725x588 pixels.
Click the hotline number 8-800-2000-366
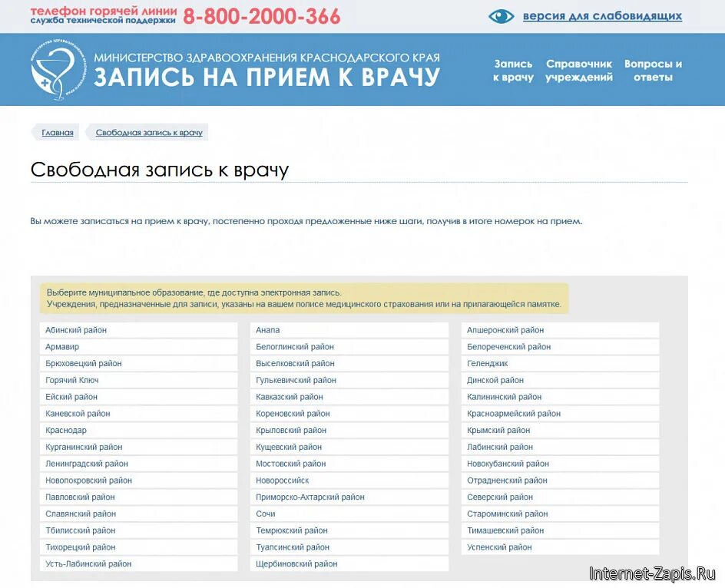[x=262, y=16]
